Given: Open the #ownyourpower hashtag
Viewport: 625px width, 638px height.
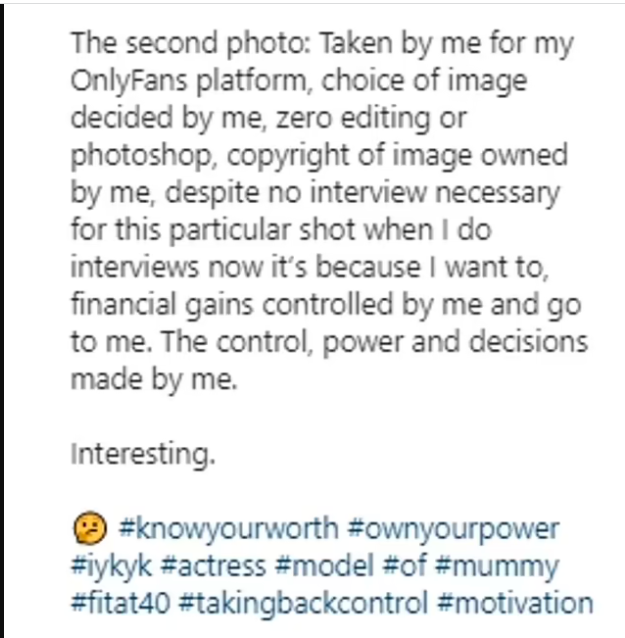Looking at the screenshot, I should pyautogui.click(x=453, y=529).
